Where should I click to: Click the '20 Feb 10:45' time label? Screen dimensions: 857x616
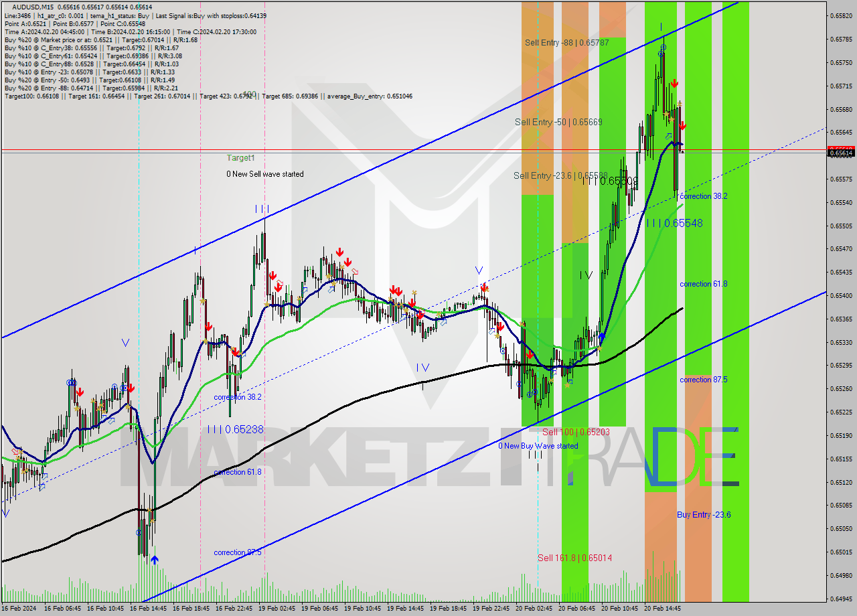pyautogui.click(x=620, y=609)
